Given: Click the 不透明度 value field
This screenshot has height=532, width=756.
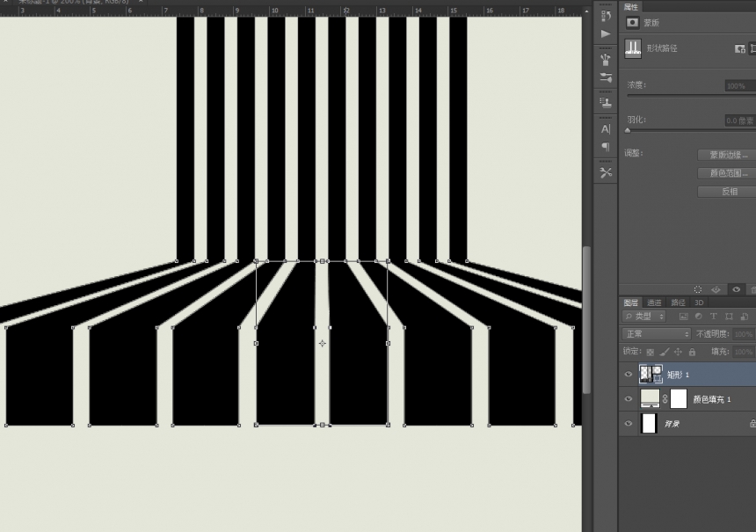Looking at the screenshot, I should 744,334.
